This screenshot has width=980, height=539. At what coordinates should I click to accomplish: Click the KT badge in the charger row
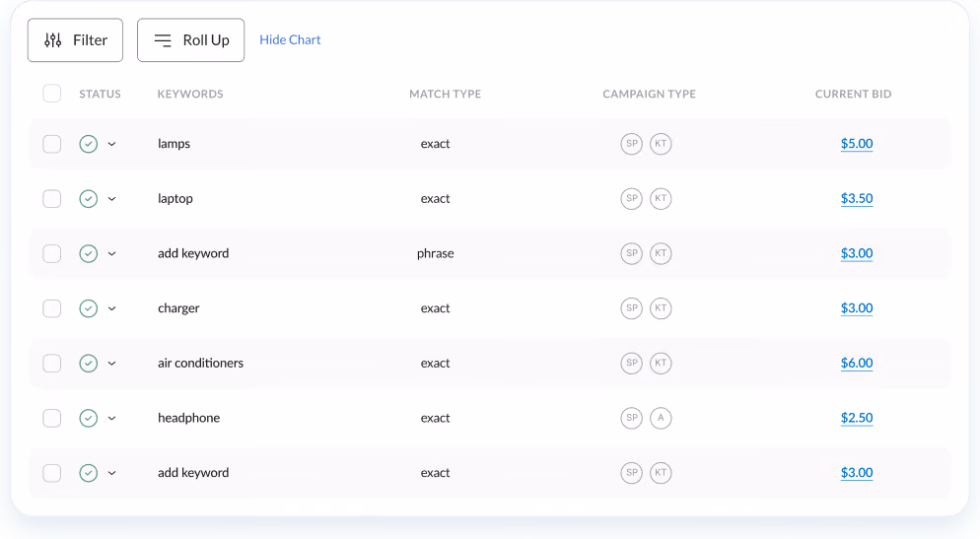tap(661, 308)
